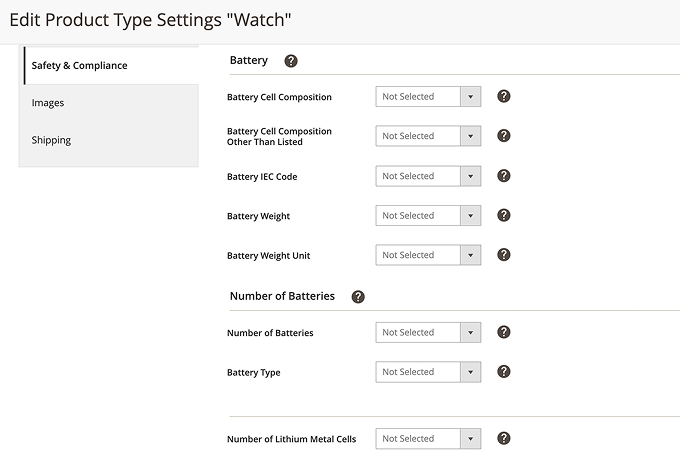This screenshot has height=468, width=680.
Task: Click help icon beside Battery section heading
Action: coord(291,61)
